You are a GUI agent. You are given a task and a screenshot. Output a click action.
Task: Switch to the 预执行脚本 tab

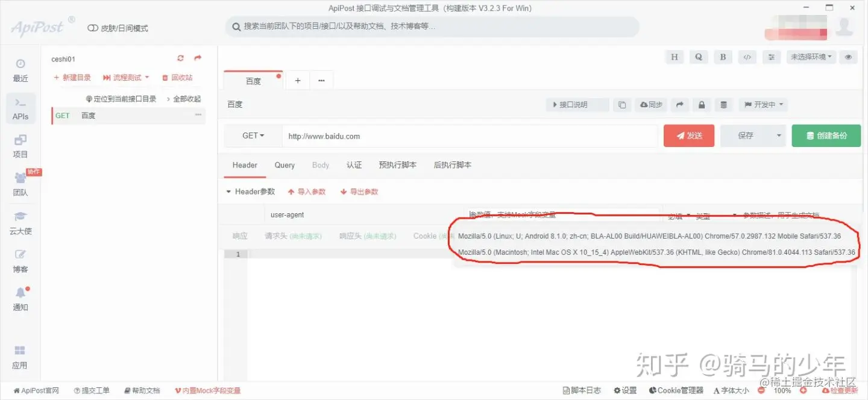[x=397, y=165]
